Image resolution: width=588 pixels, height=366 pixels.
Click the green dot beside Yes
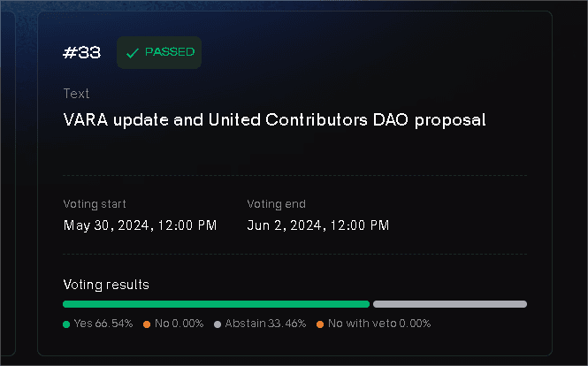(x=66, y=324)
